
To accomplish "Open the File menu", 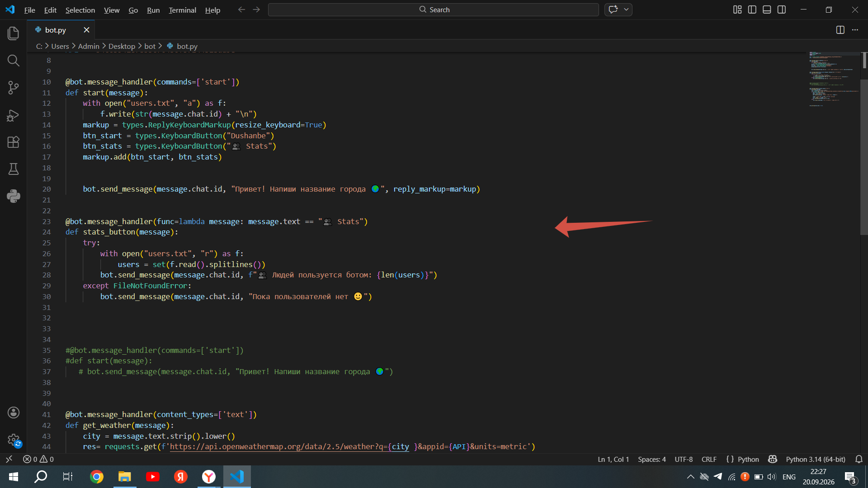I will coord(29,9).
